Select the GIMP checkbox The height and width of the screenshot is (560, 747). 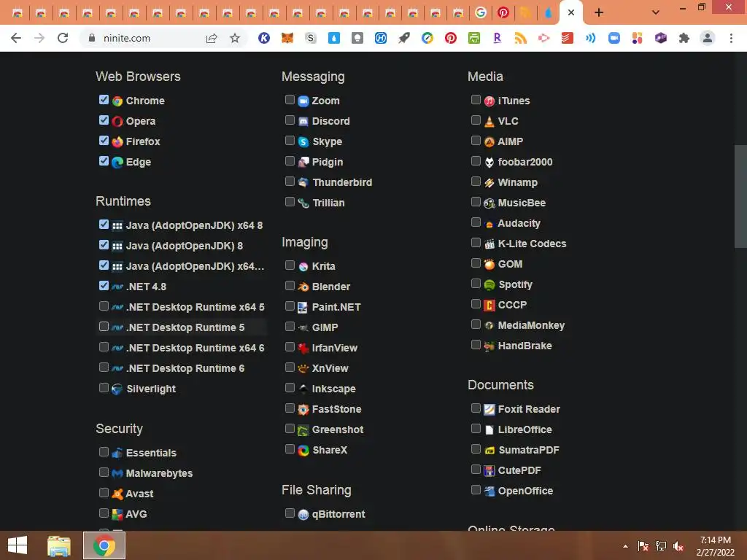coord(290,326)
